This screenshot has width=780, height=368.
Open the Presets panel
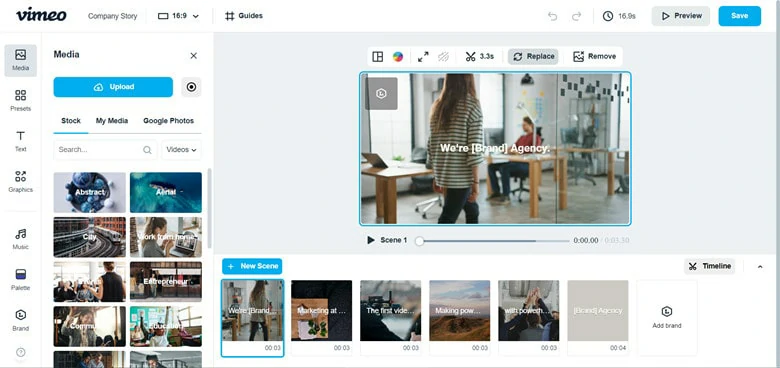[x=20, y=101]
